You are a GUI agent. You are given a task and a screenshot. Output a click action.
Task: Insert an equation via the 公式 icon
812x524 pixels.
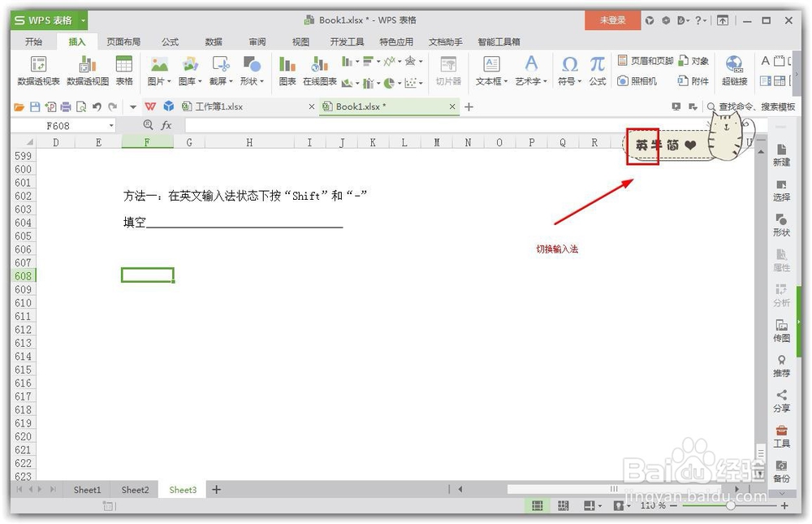pos(598,69)
